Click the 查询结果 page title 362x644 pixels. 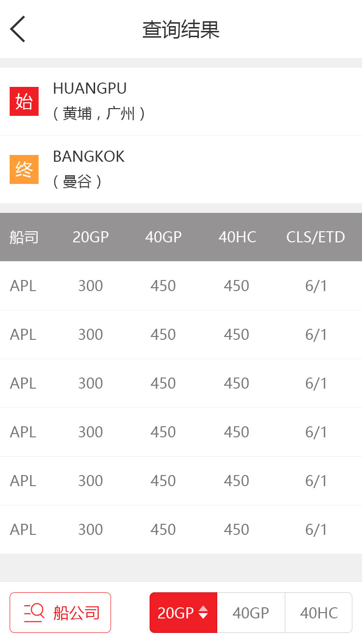181,29
